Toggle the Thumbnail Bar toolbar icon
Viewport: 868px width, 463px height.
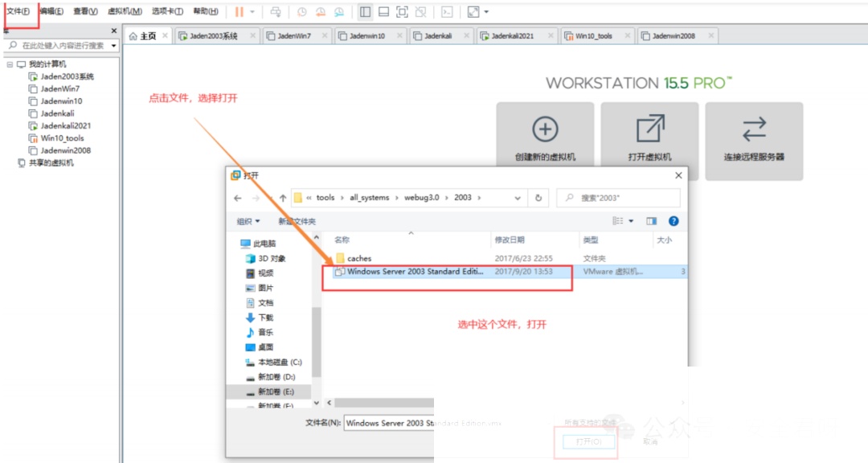click(383, 11)
